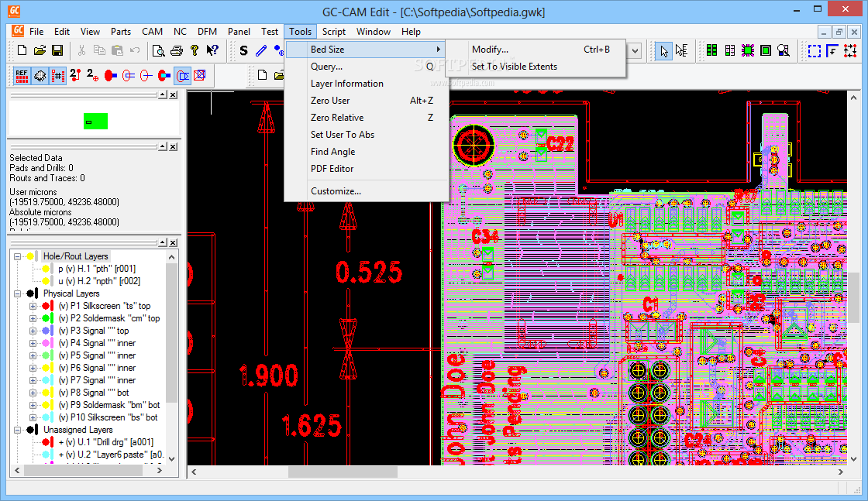Click the blue corner with arrow icon

(x=832, y=51)
